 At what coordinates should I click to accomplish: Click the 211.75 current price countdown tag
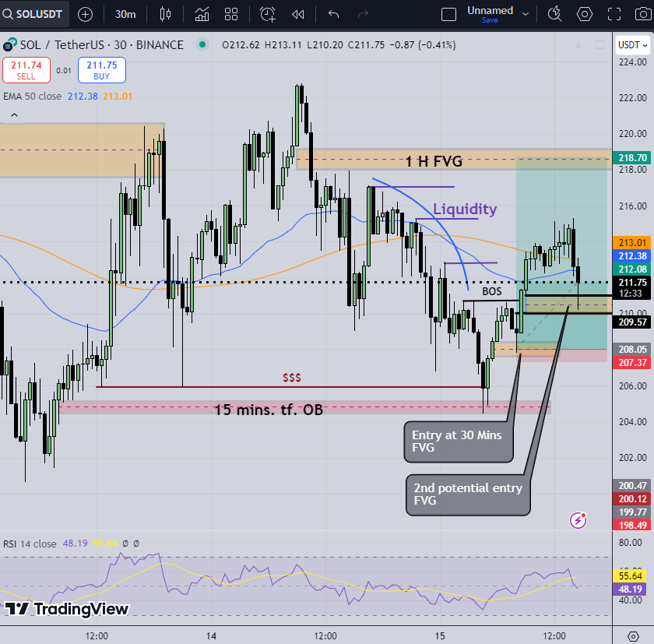[x=632, y=287]
